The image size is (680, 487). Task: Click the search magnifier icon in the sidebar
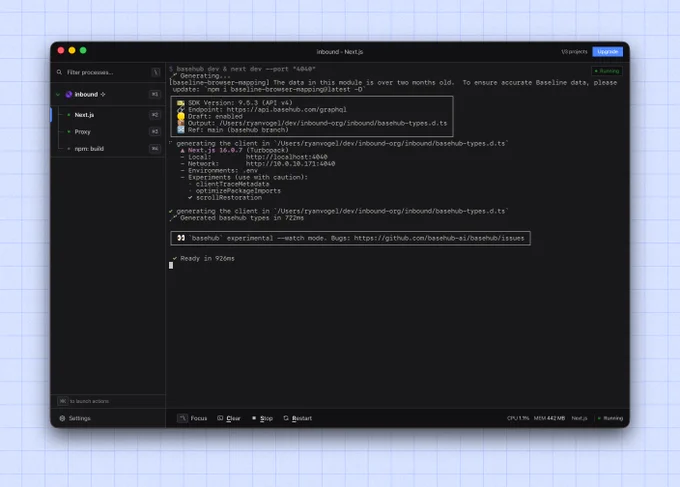click(x=59, y=72)
